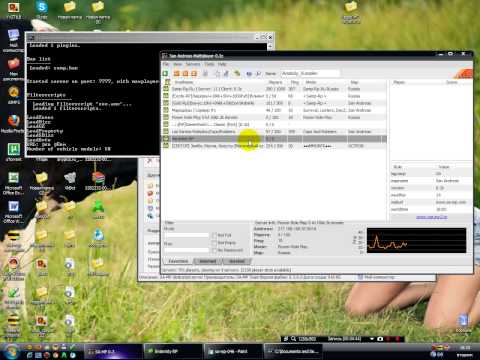Select the AIMP desktop icon

(13, 95)
